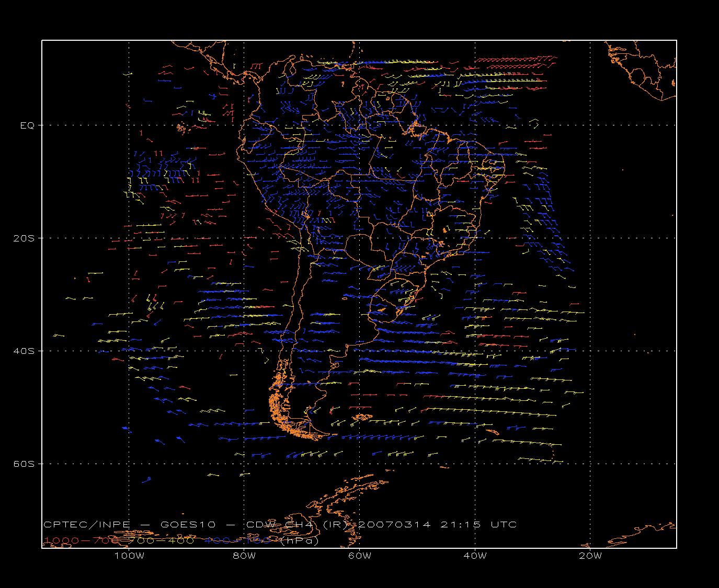Image resolution: width=719 pixels, height=588 pixels.
Task: Click the 40W longitude label
Action: tap(475, 556)
